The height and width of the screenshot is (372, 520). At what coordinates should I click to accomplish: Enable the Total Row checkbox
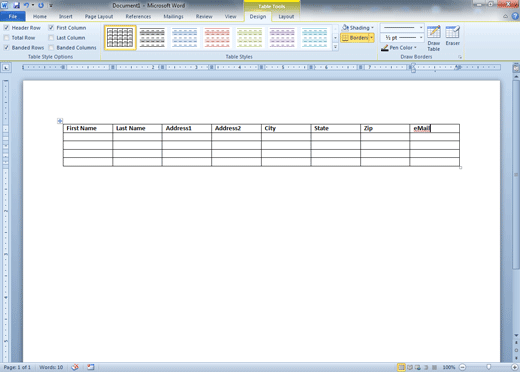click(x=6, y=38)
